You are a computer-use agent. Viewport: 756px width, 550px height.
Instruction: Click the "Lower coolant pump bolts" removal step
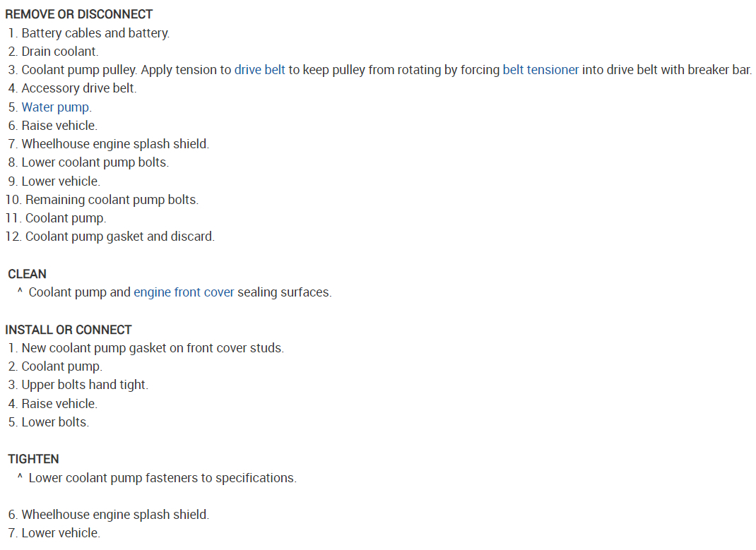point(95,162)
